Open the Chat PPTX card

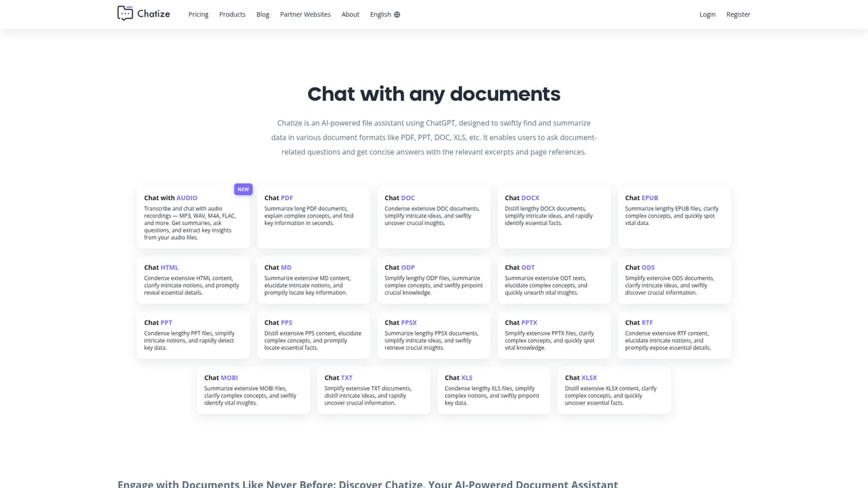[x=554, y=335]
